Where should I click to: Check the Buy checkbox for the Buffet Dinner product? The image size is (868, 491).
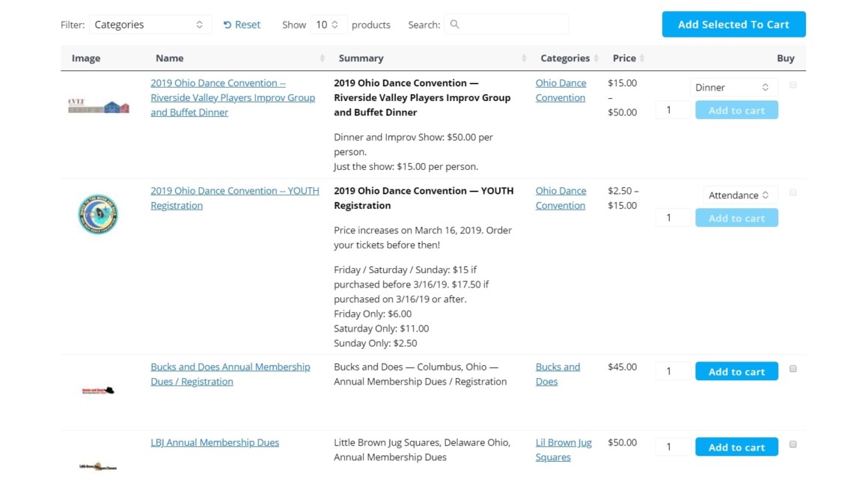click(792, 85)
